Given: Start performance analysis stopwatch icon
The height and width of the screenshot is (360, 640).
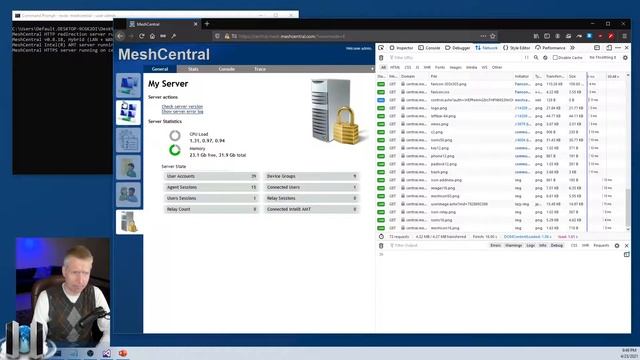Looking at the screenshot, I should coord(381,237).
